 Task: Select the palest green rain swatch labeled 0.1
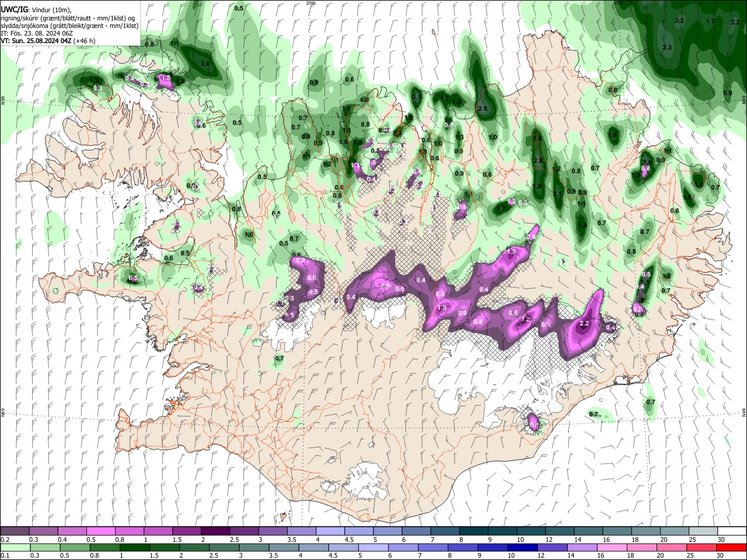point(16,547)
